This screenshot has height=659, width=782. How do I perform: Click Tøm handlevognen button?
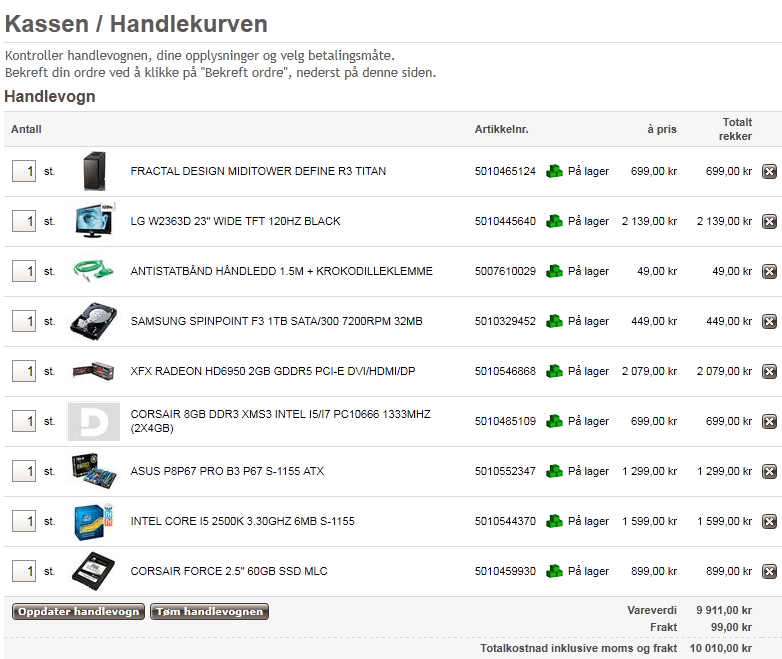[x=209, y=612]
